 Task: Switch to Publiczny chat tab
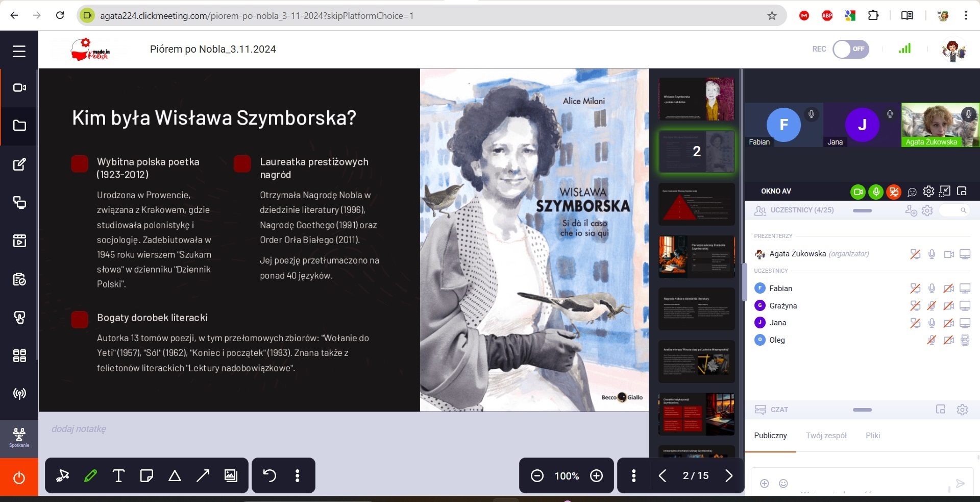tap(770, 436)
